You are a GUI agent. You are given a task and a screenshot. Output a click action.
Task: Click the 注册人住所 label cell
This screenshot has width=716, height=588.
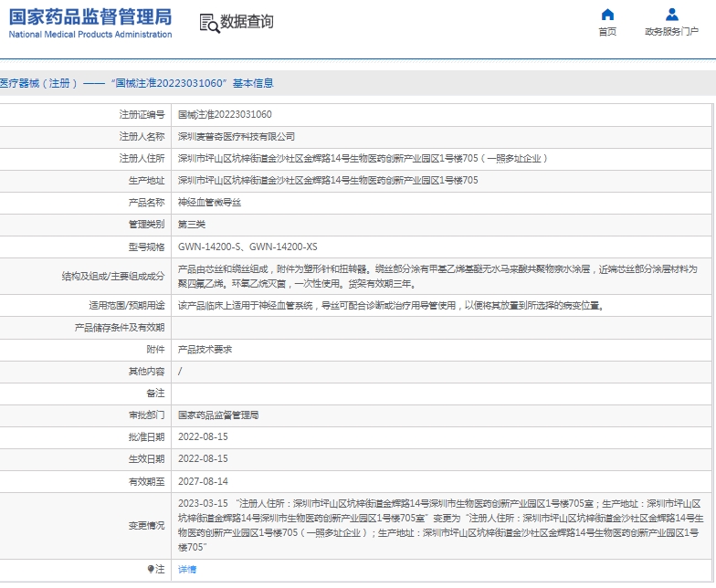(x=142, y=159)
